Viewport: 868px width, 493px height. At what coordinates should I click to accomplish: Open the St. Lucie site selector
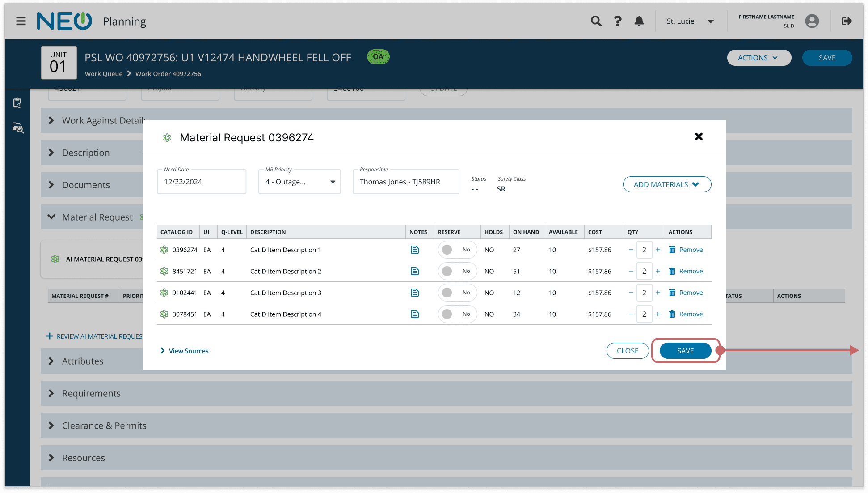click(690, 21)
